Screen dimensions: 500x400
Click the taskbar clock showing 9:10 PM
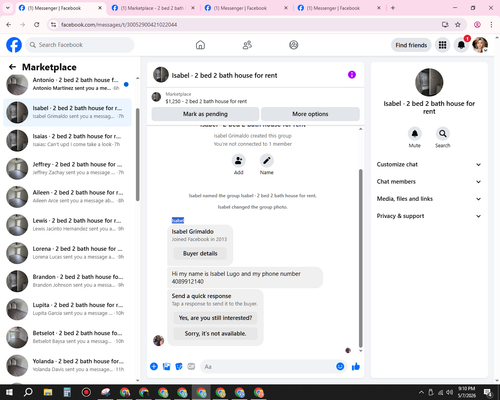(x=466, y=392)
